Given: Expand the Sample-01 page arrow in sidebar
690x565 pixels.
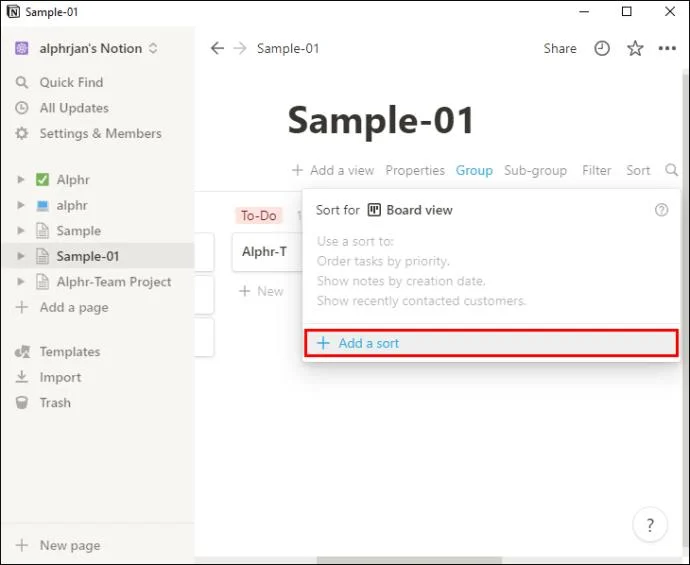Looking at the screenshot, I should tap(21, 256).
